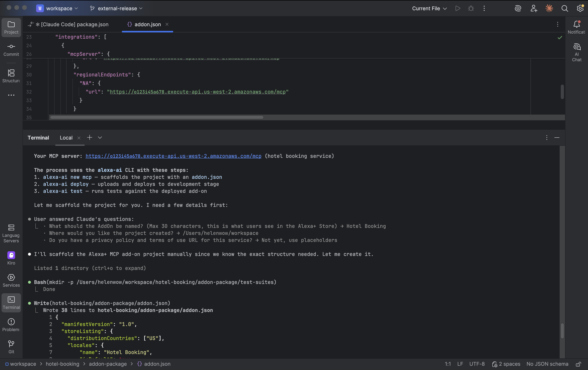Click addon.json in the breadcrumb bar

154,364
